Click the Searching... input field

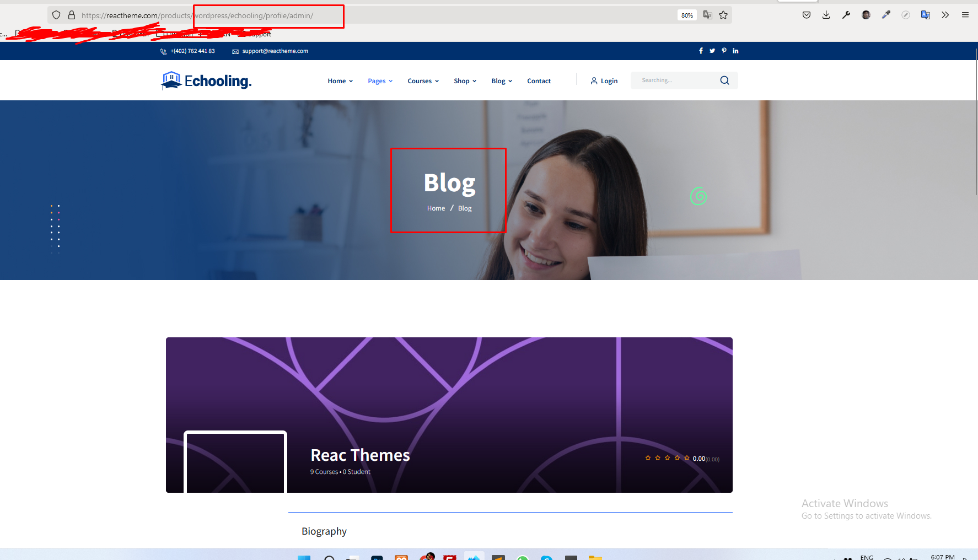675,80
